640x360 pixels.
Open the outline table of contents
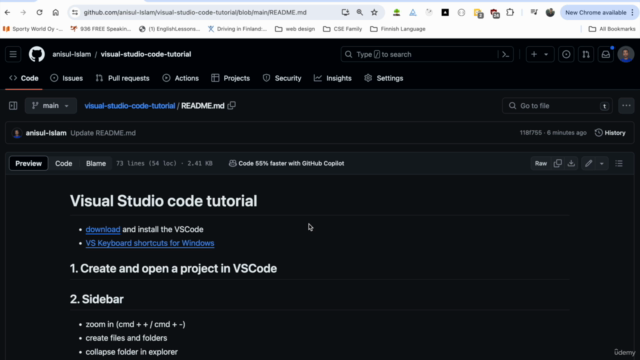(x=619, y=163)
